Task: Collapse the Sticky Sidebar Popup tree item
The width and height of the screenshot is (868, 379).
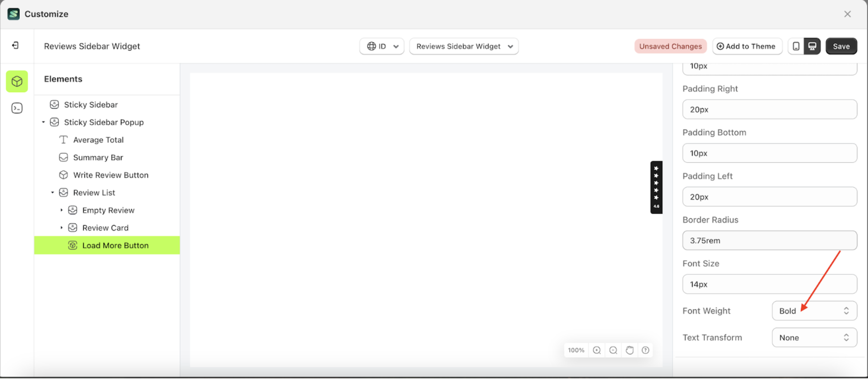Action: click(x=43, y=122)
